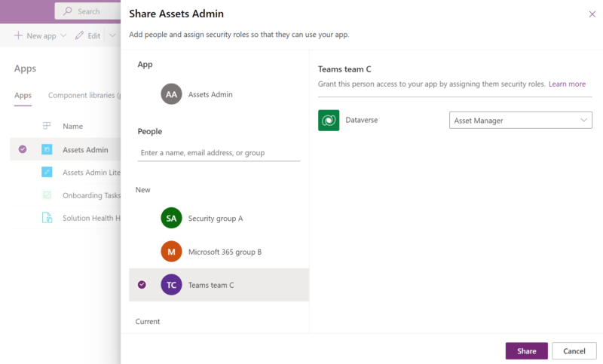Viewport: 603px width, 364px height.
Task: Click the pencil Edit icon
Action: [79, 35]
